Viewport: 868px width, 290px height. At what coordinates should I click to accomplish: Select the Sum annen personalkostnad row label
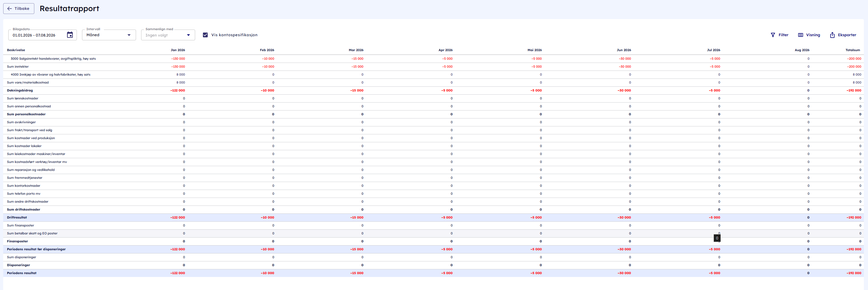29,106
